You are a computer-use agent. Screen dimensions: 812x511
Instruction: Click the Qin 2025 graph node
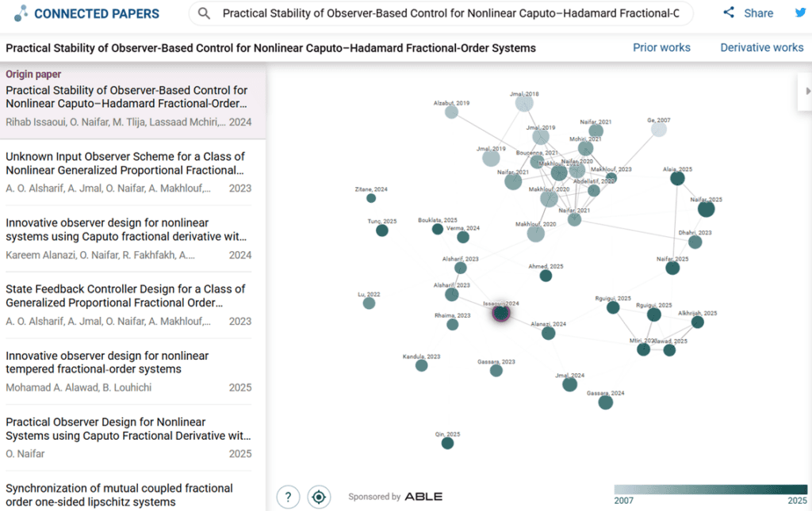(447, 443)
